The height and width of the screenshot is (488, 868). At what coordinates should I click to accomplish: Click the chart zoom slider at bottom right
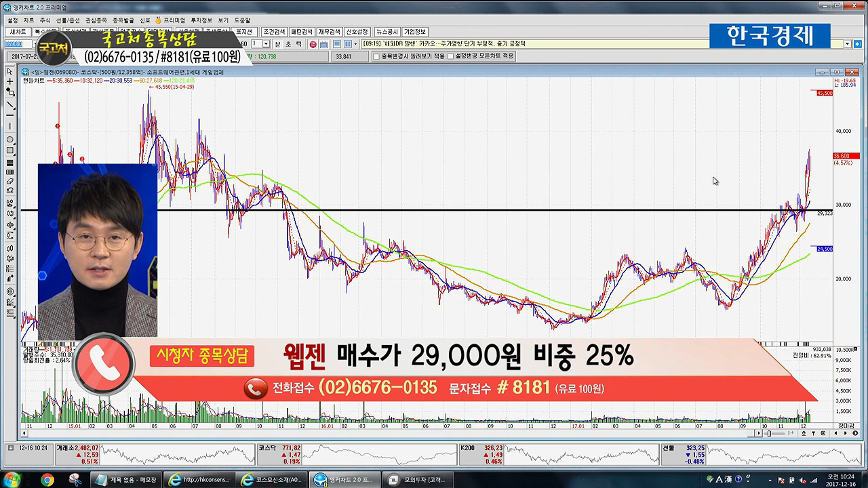(x=768, y=434)
